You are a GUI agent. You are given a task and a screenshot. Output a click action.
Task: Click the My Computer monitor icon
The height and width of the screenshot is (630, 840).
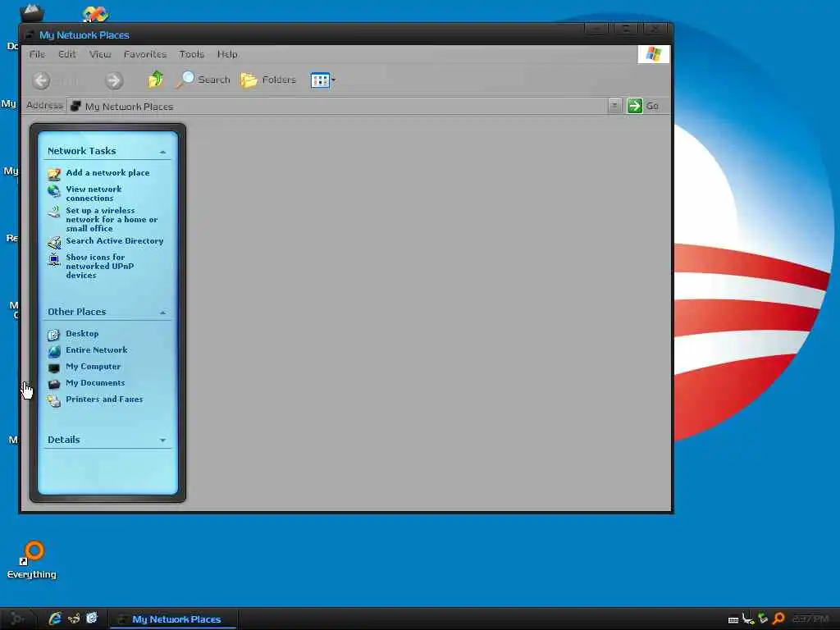click(54, 368)
